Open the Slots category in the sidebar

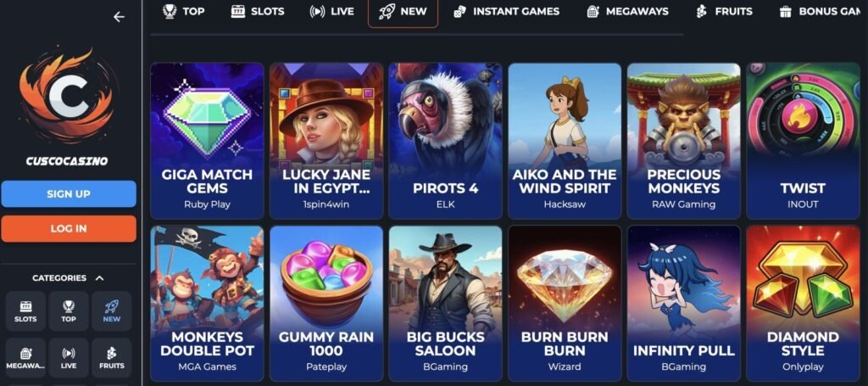(25, 311)
